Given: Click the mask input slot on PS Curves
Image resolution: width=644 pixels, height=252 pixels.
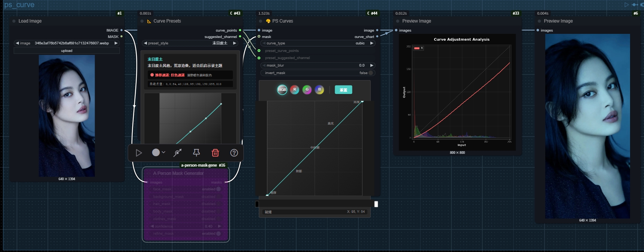Looking at the screenshot, I should click(259, 36).
